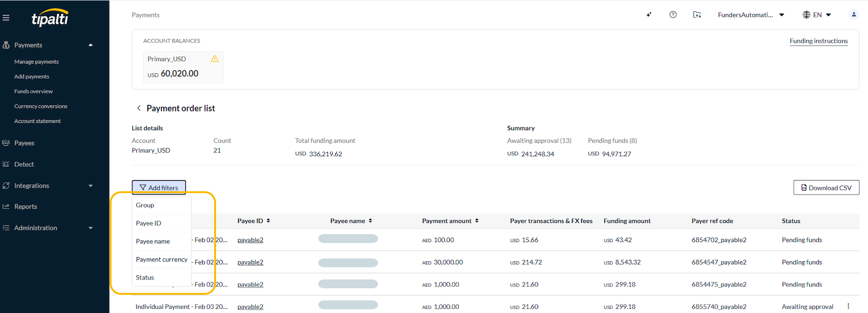The image size is (868, 313).
Task: Go back using the Payment order list chevron
Action: click(139, 108)
